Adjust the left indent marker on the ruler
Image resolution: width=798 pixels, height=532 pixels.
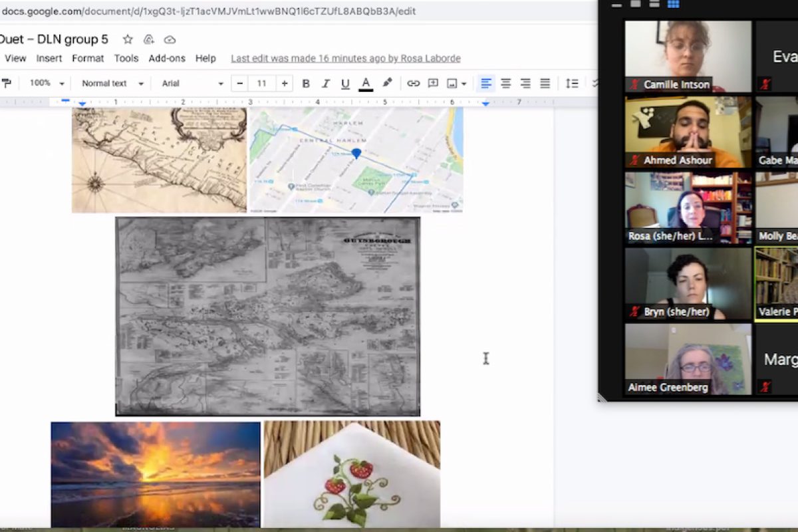(82, 104)
